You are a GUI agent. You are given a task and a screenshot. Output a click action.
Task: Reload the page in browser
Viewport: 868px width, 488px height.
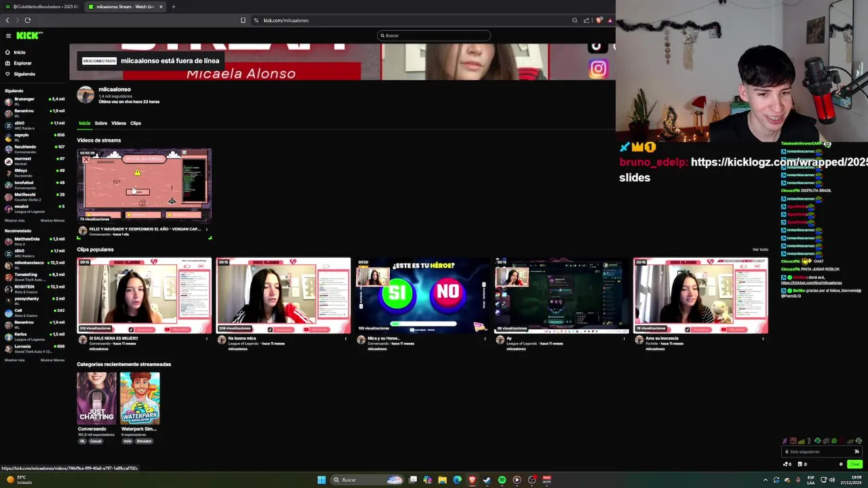coord(28,20)
